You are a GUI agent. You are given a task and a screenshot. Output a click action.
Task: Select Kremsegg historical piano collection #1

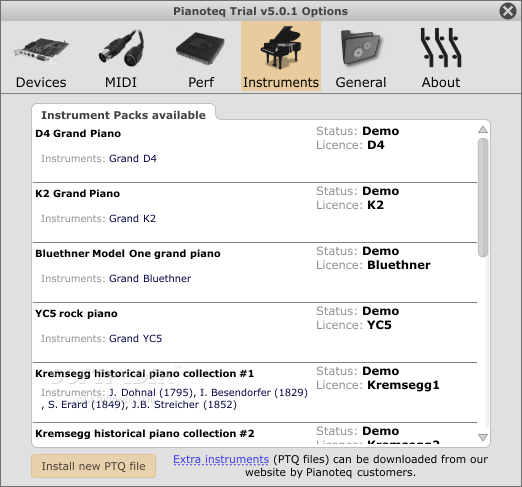pos(145,374)
